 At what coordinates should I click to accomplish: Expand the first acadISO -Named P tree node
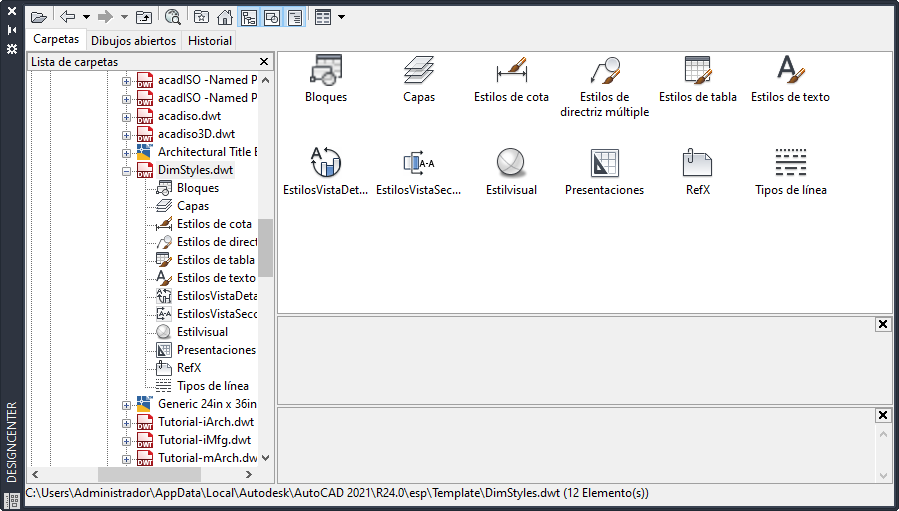[126, 81]
